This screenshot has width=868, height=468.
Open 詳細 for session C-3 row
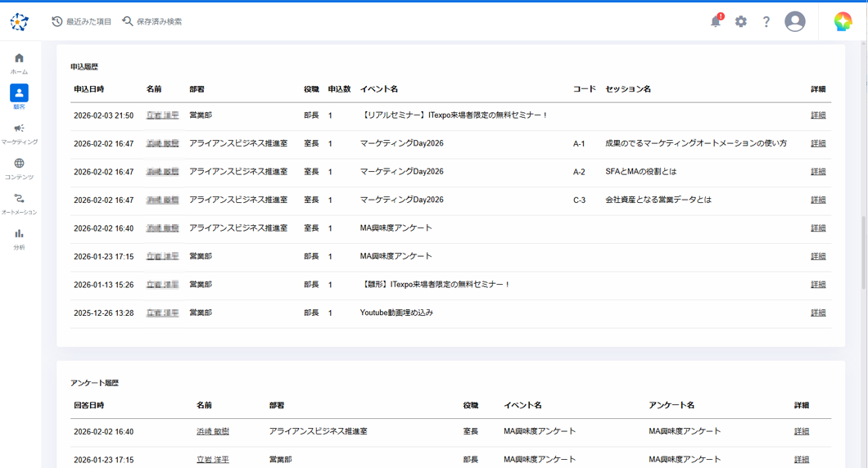pyautogui.click(x=818, y=200)
